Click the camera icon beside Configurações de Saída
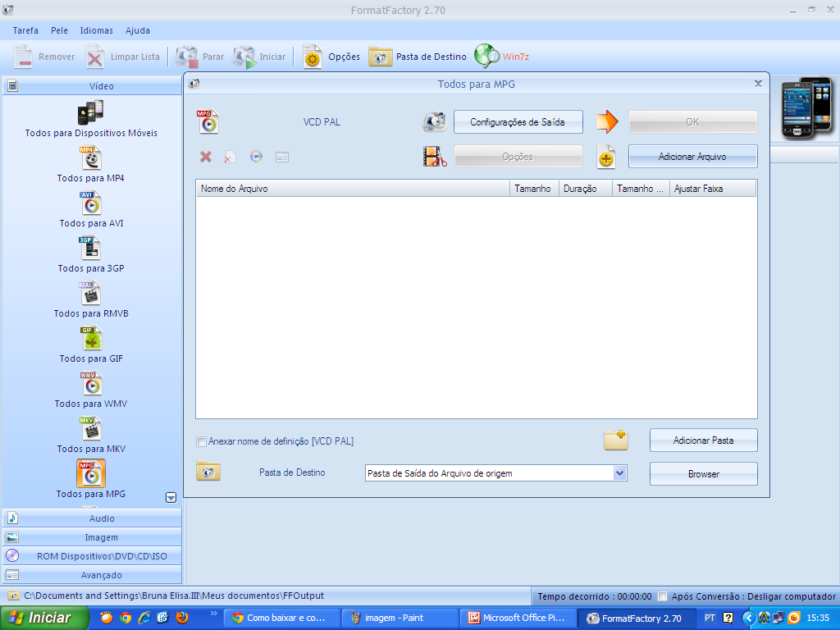840x630 pixels. (x=435, y=122)
